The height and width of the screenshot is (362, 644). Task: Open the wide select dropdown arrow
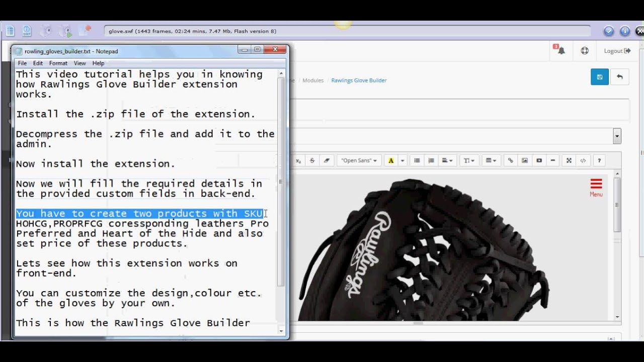click(617, 136)
